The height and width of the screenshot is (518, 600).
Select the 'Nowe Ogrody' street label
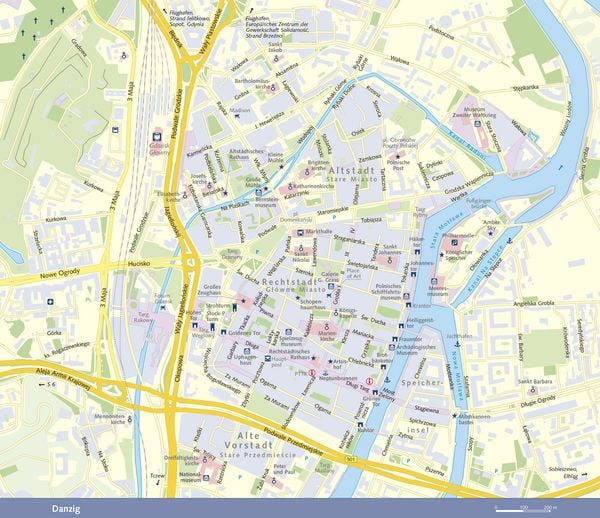60,274
